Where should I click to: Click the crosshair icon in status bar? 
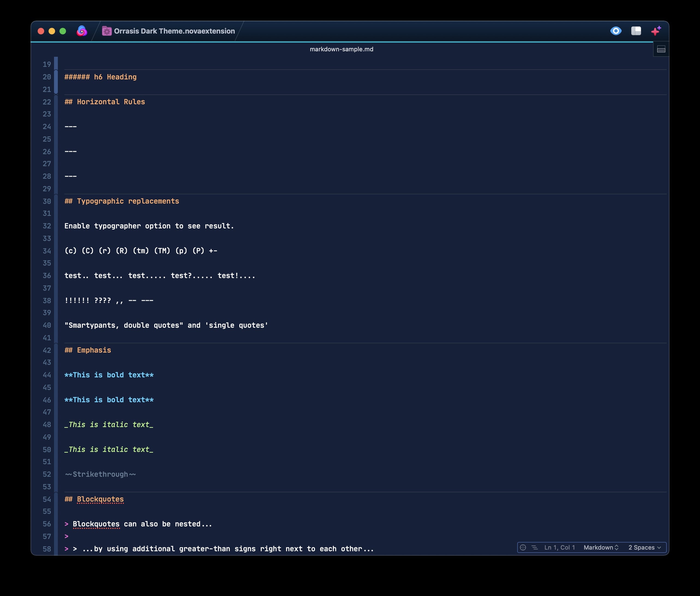point(523,547)
